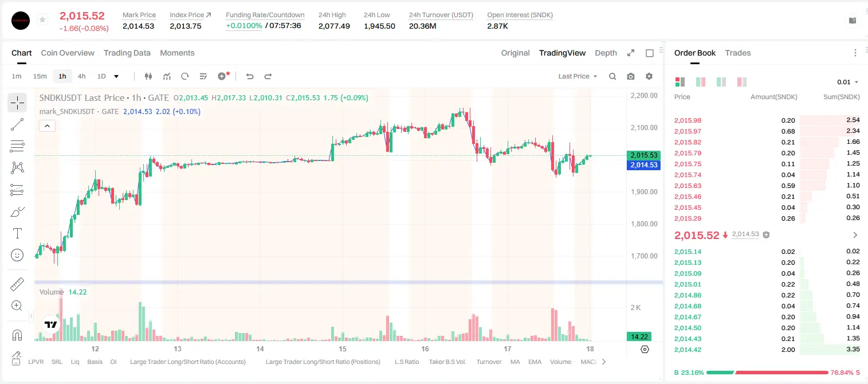Open chart settings gear icon

click(x=649, y=76)
